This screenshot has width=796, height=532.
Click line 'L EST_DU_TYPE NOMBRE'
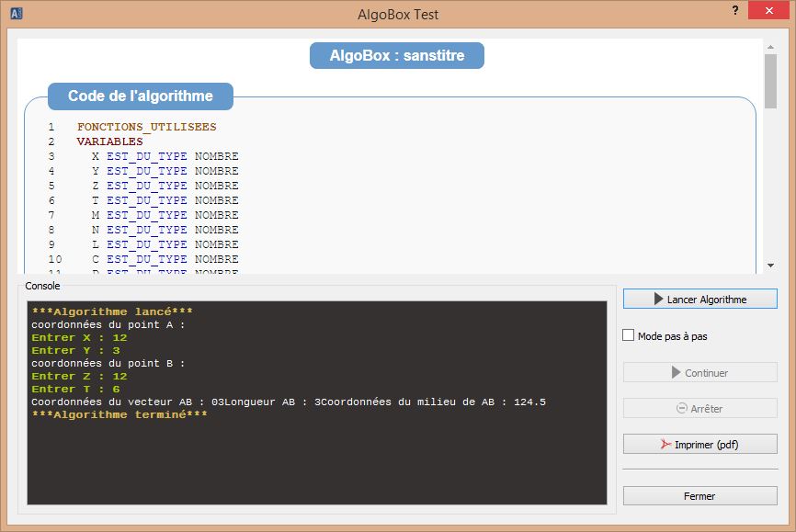coord(165,244)
